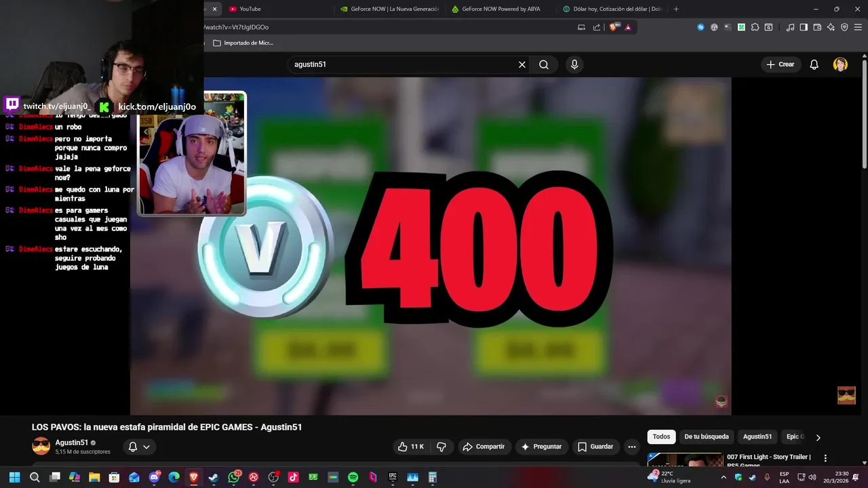Viewport: 868px width, 488px height.
Task: Click the Compartir button
Action: 484,447
